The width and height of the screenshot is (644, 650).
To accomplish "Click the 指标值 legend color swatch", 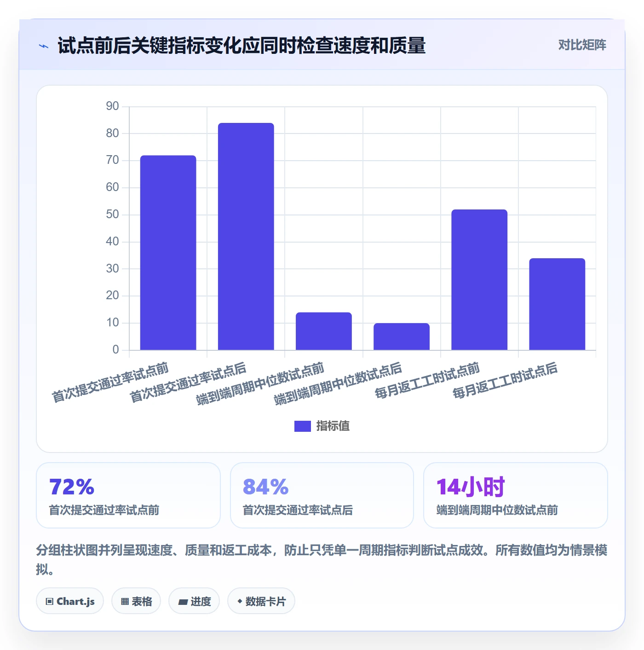I will [x=303, y=426].
